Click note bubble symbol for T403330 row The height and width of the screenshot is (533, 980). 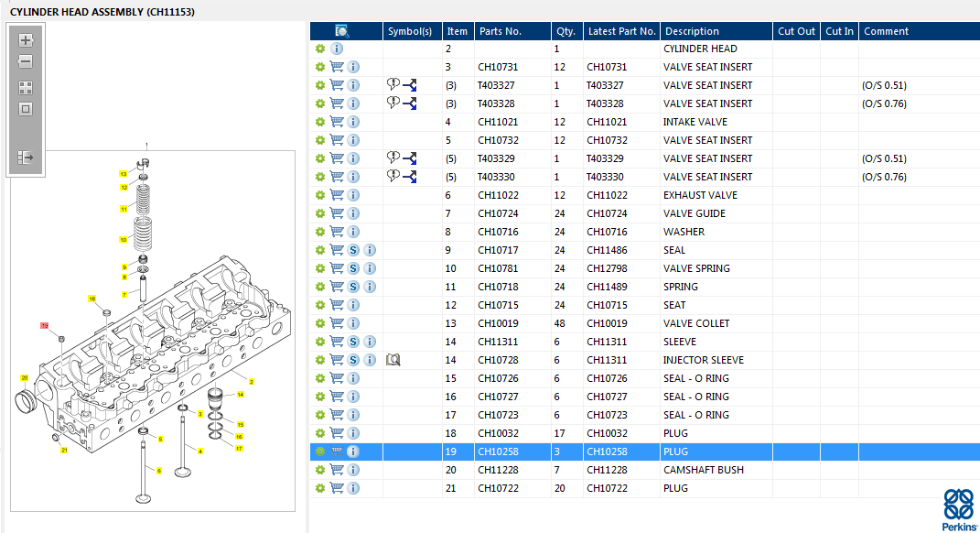[393, 176]
